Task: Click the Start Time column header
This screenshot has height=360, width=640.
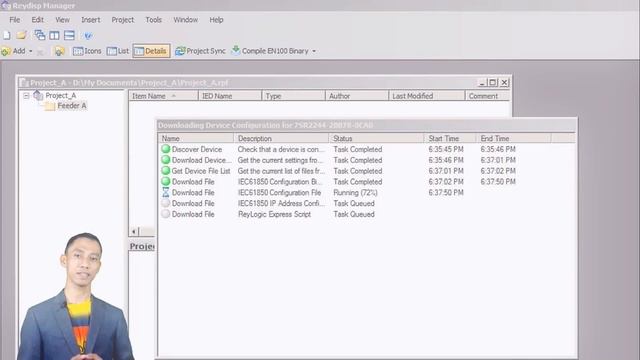Action: tap(450, 138)
